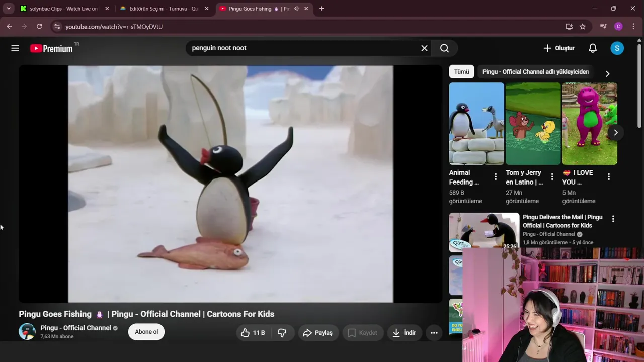The height and width of the screenshot is (362, 644).
Task: Click the address bar URL
Action: 114,27
